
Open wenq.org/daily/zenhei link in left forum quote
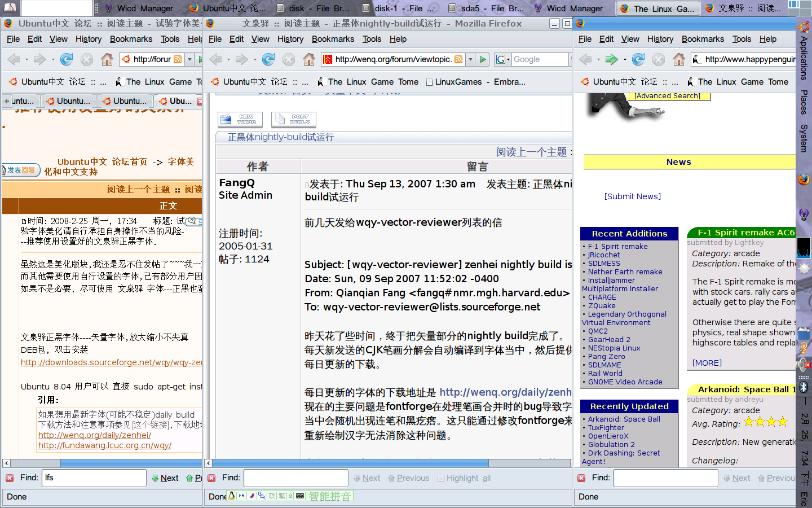[x=95, y=435]
